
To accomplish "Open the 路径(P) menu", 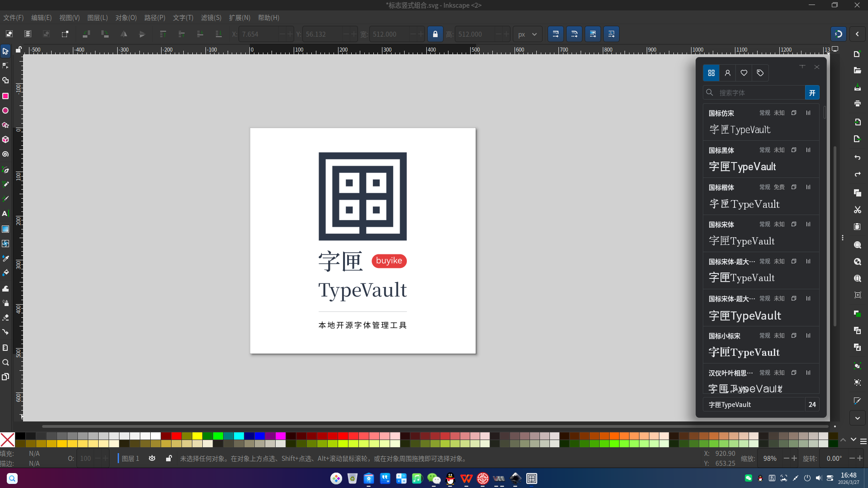I will coord(155,18).
